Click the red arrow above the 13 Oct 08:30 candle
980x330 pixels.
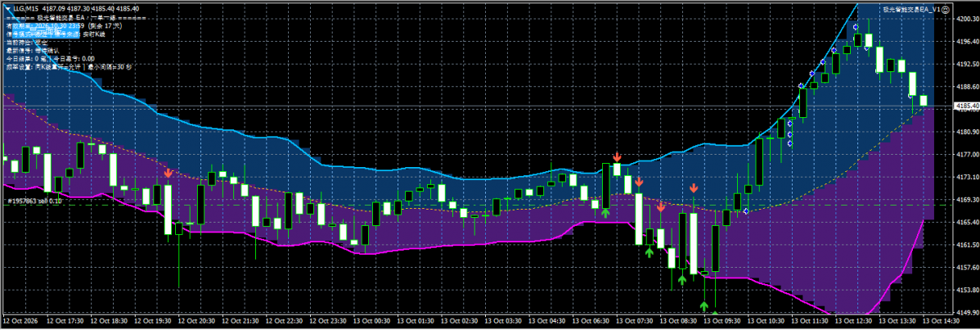coord(694,188)
